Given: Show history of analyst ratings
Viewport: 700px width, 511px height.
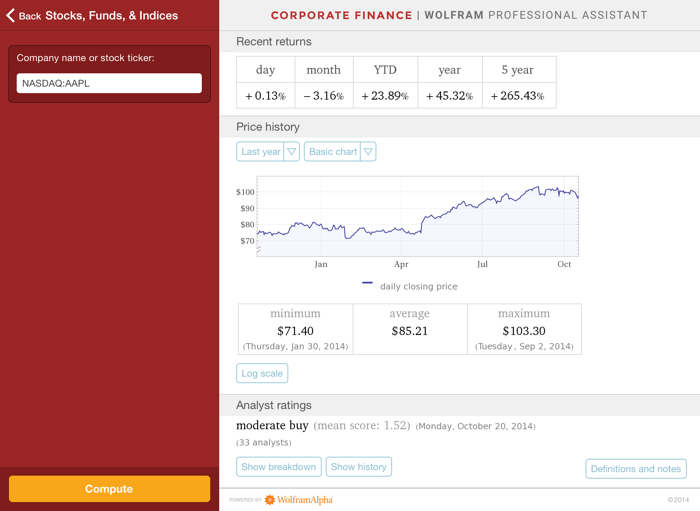Looking at the screenshot, I should click(358, 467).
